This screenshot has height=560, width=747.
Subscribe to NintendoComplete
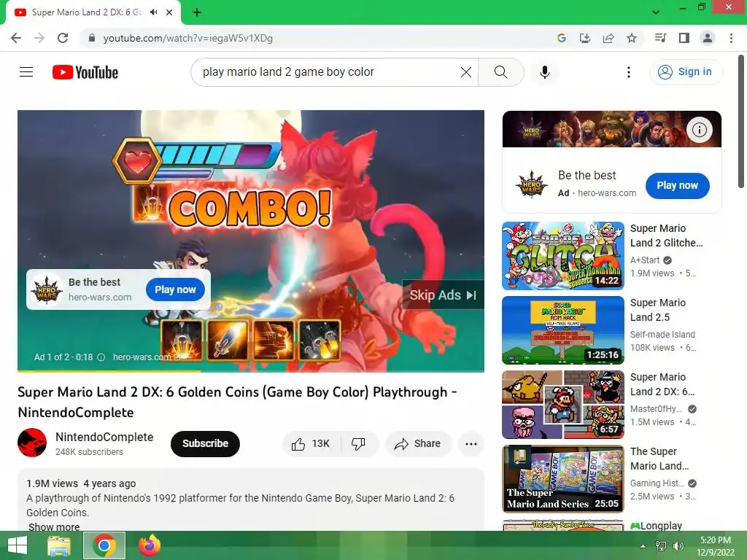coord(205,443)
